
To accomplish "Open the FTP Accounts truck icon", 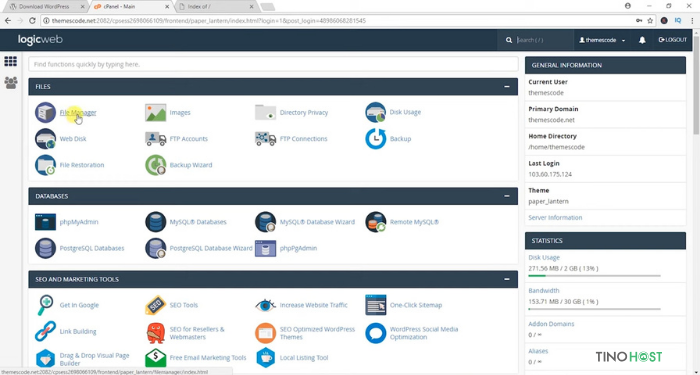I will click(x=155, y=139).
